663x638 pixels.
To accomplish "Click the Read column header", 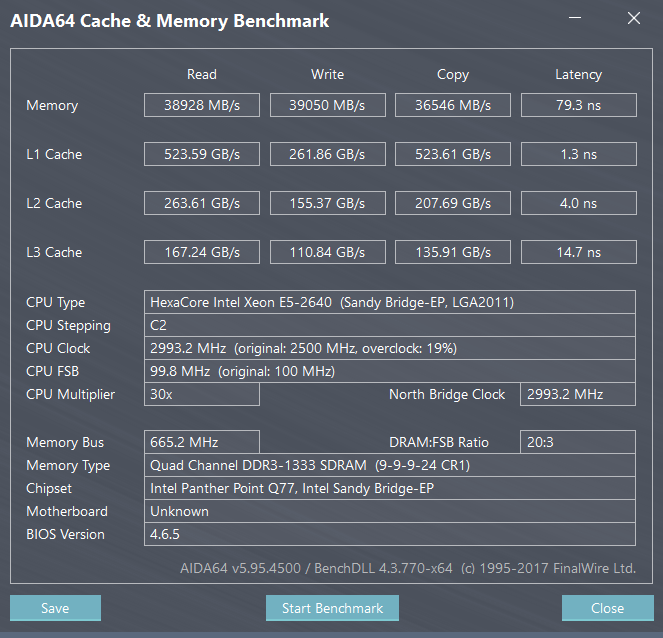I will click(x=202, y=74).
